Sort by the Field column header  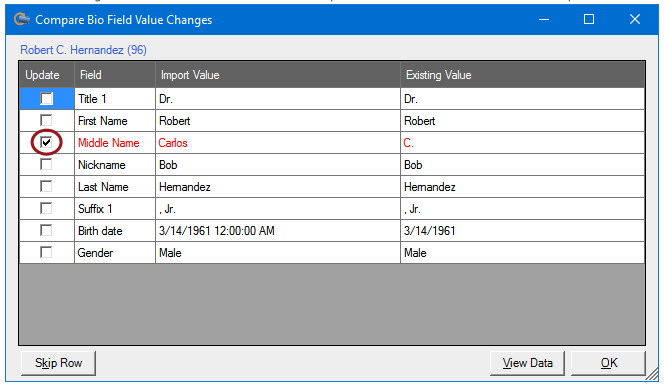(115, 75)
